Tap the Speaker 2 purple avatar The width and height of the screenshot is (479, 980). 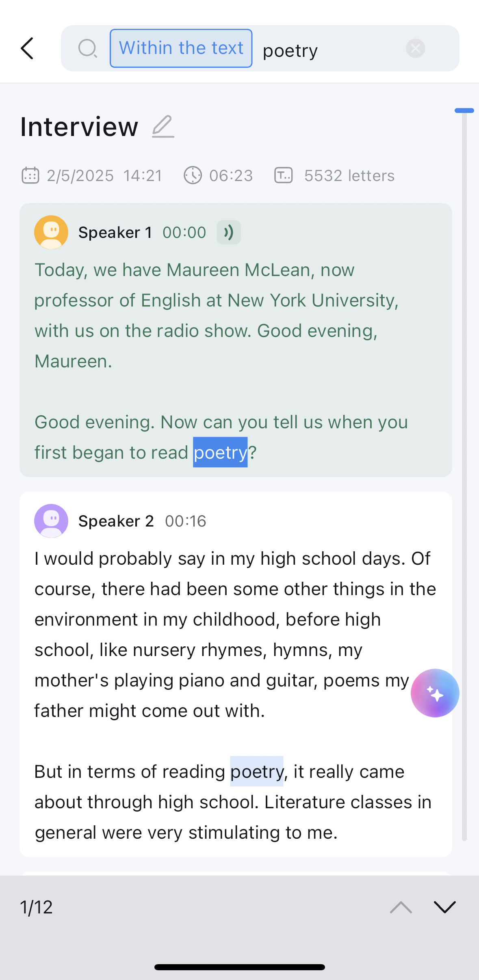coord(51,521)
